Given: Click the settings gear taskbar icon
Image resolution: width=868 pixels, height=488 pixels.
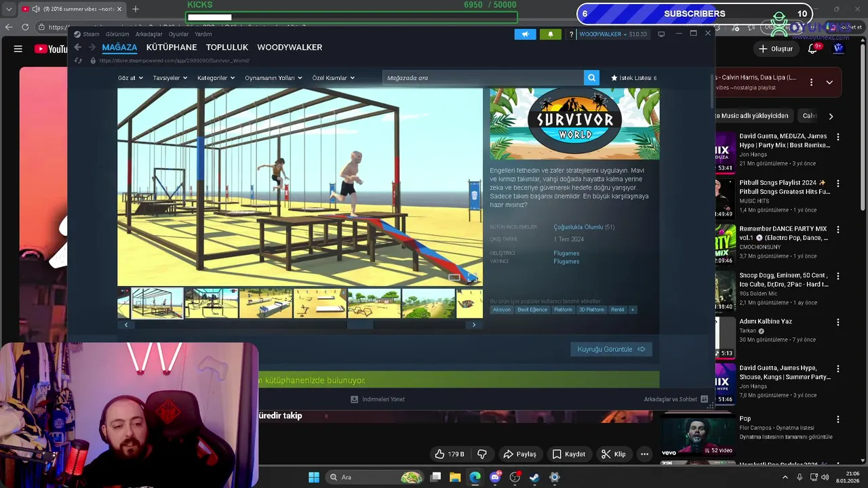Looking at the screenshot, I should (x=554, y=477).
